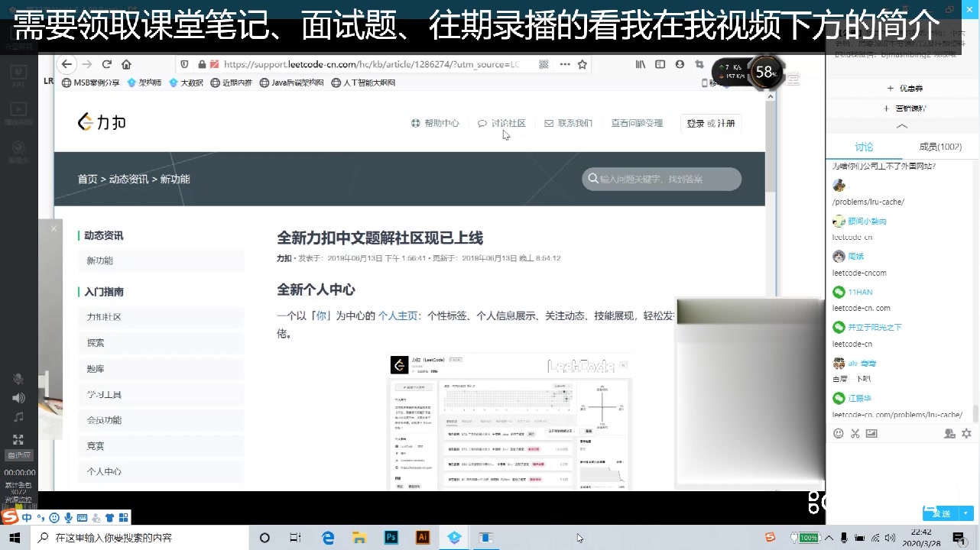Open the Sogou soft keyboard icon
Image resolution: width=980 pixels, height=550 pixels.
pos(83,517)
